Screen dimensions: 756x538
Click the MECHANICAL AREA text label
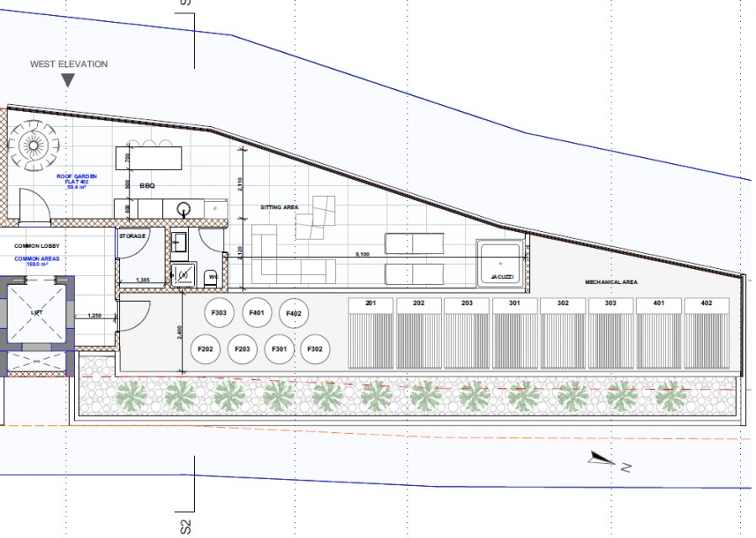click(613, 282)
